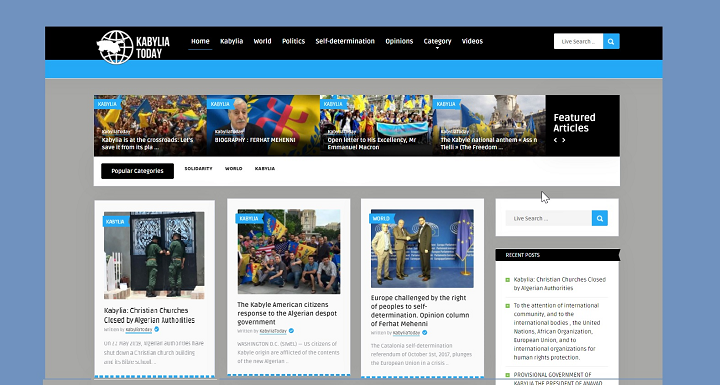Viewport: 720px width, 385px height.
Task: Open featured article Kabylia at the crossroads
Action: (147, 143)
